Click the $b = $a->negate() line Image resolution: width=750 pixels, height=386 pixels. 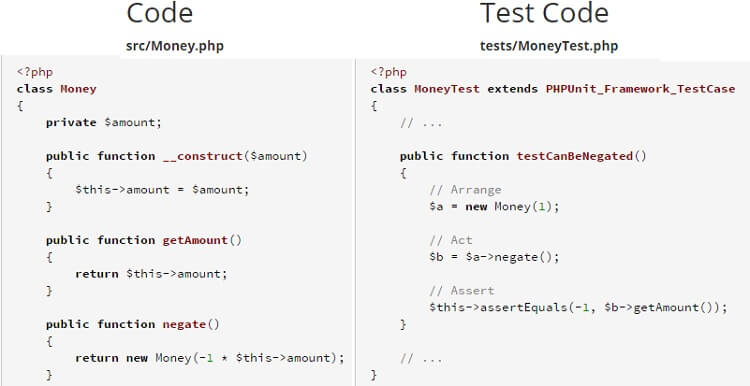click(x=494, y=257)
